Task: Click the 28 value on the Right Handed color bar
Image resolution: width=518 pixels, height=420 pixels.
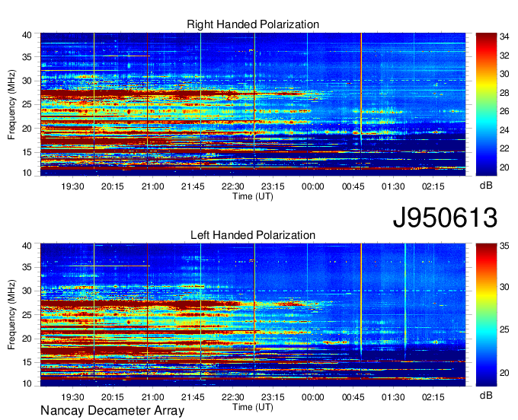Action: point(504,93)
